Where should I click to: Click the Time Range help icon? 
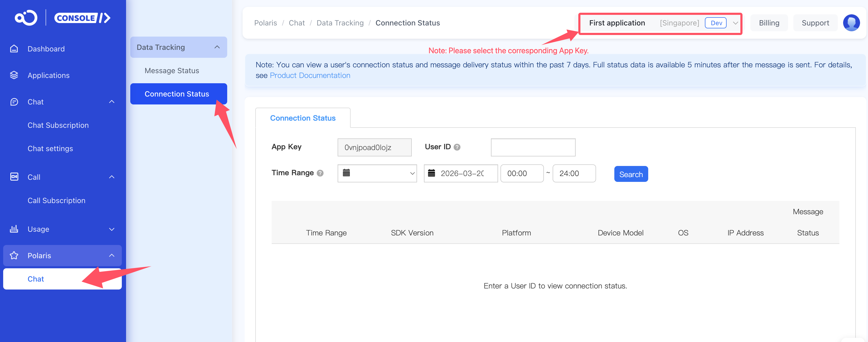[320, 173]
